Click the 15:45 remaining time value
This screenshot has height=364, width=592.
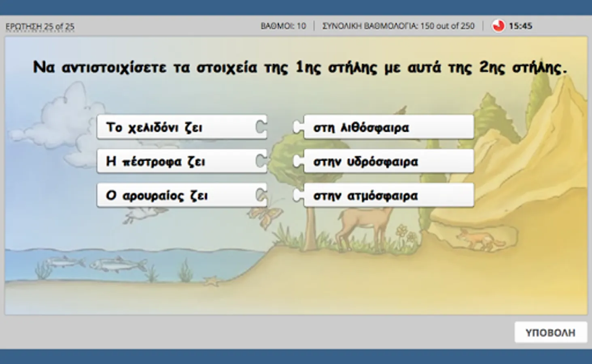[520, 26]
